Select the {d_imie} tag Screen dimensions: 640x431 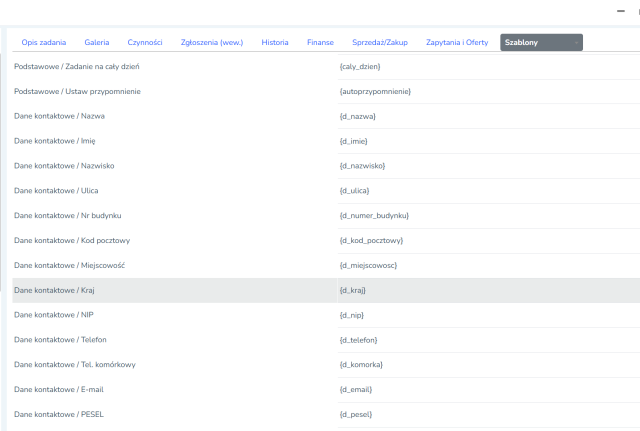point(353,141)
